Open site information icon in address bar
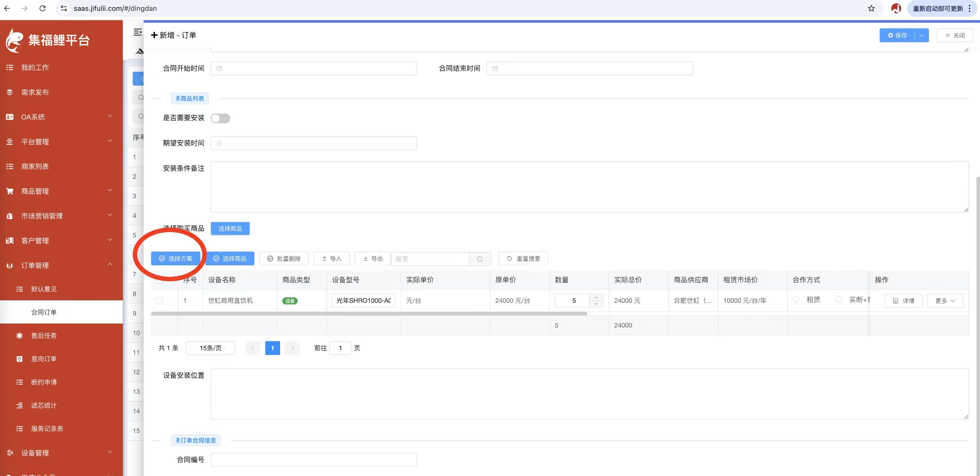Screen dimensions: 980x476 point(64,8)
